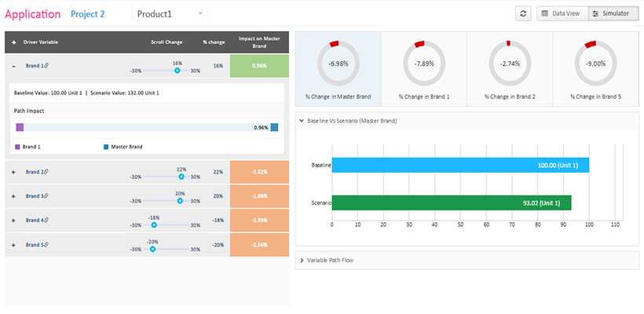The image size is (644, 314).
Task: Collapse the Brand 1 row
Action: pos(14,66)
